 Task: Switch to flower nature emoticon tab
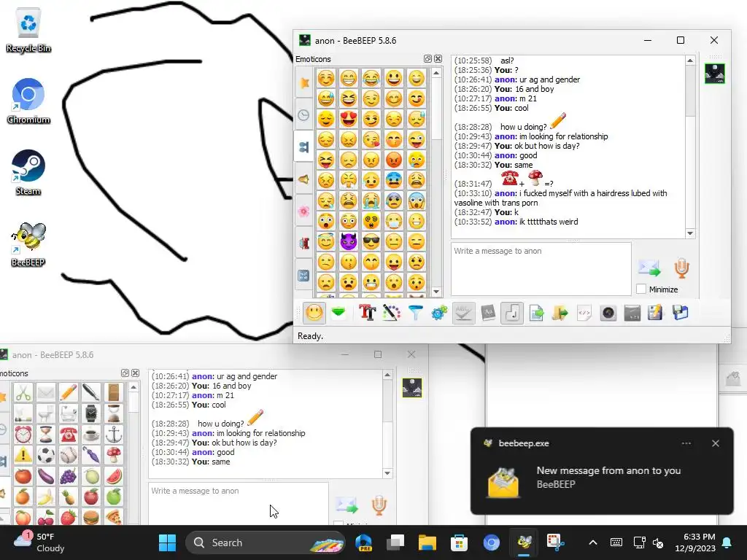coord(304,211)
